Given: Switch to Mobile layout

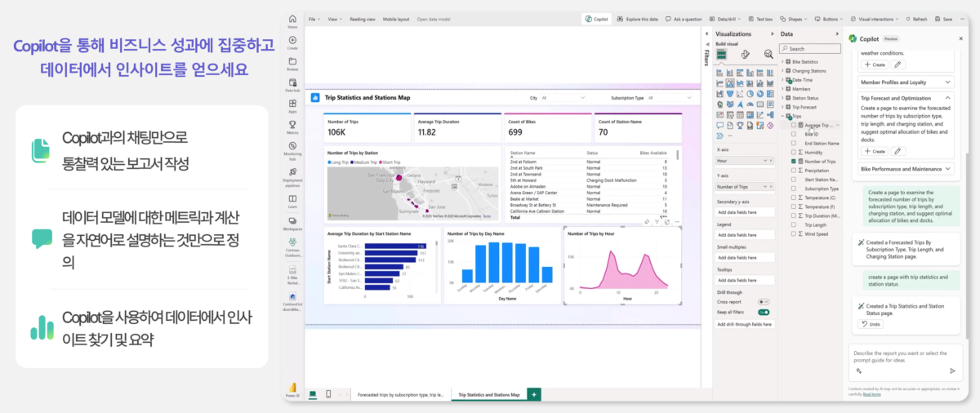Looking at the screenshot, I should [x=396, y=18].
